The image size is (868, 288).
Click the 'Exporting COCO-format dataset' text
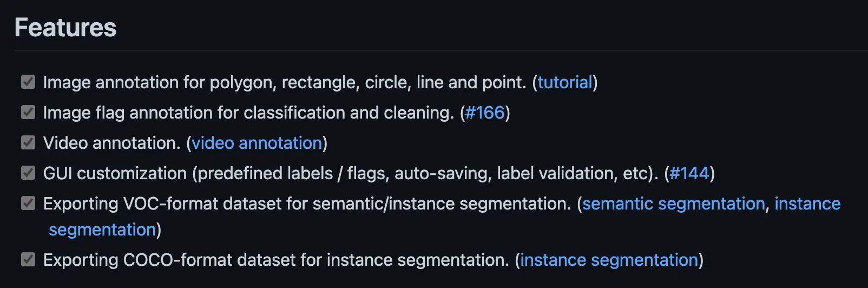click(x=169, y=260)
